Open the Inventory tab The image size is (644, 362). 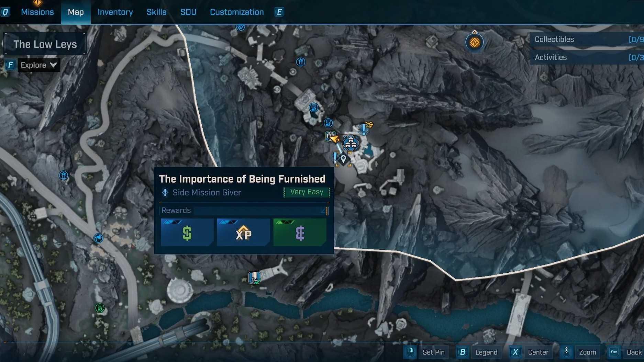(115, 12)
